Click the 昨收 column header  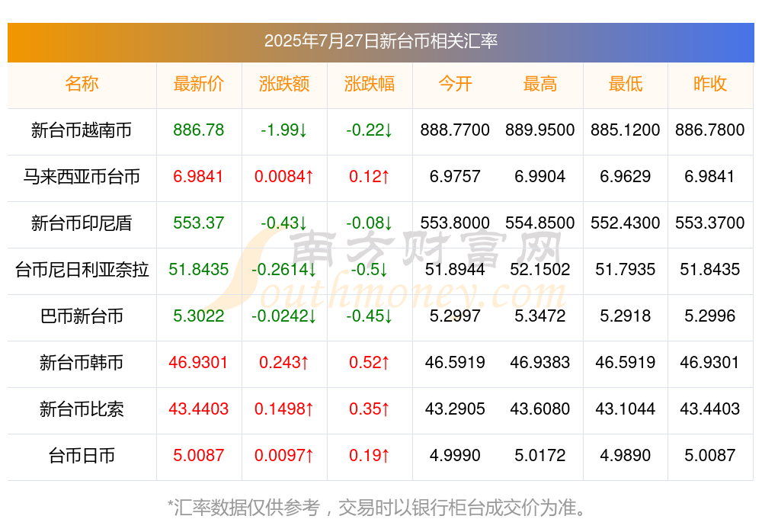pyautogui.click(x=710, y=84)
